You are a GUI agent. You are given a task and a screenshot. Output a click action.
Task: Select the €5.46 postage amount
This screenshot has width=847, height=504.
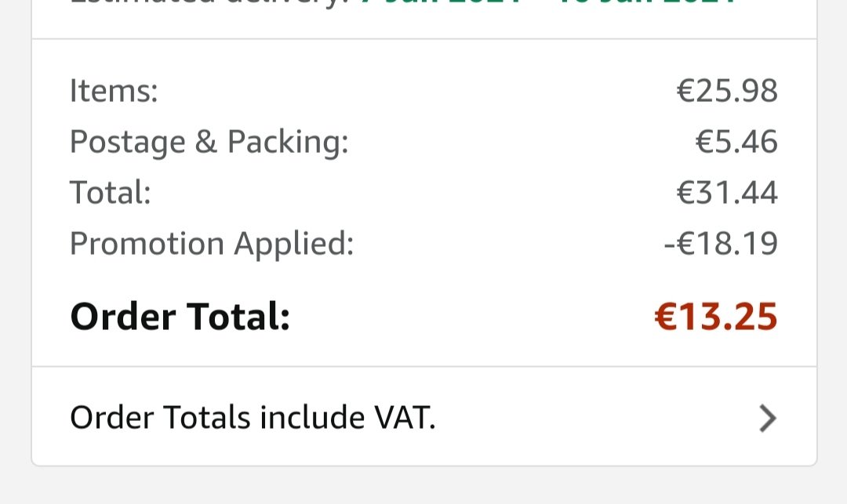[x=736, y=142]
